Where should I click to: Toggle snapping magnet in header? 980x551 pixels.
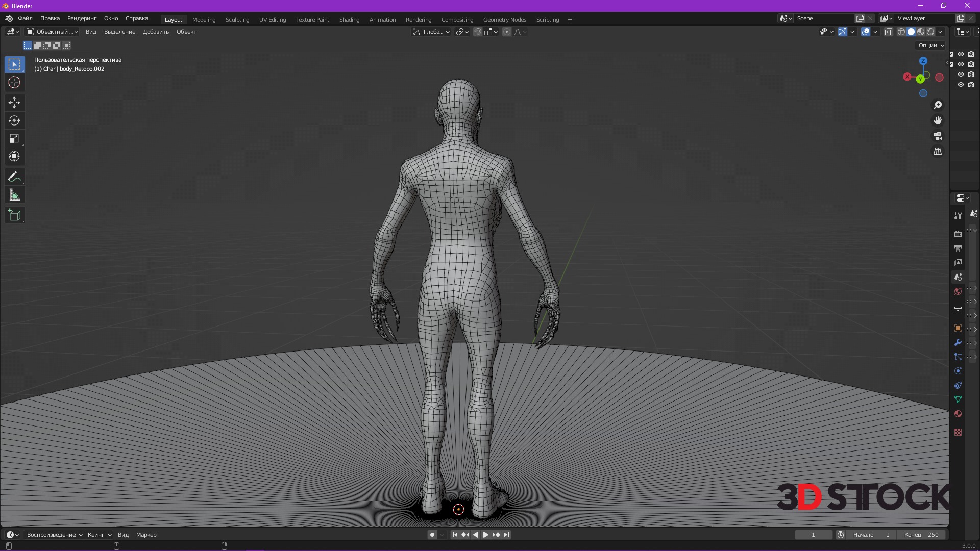pyautogui.click(x=477, y=32)
